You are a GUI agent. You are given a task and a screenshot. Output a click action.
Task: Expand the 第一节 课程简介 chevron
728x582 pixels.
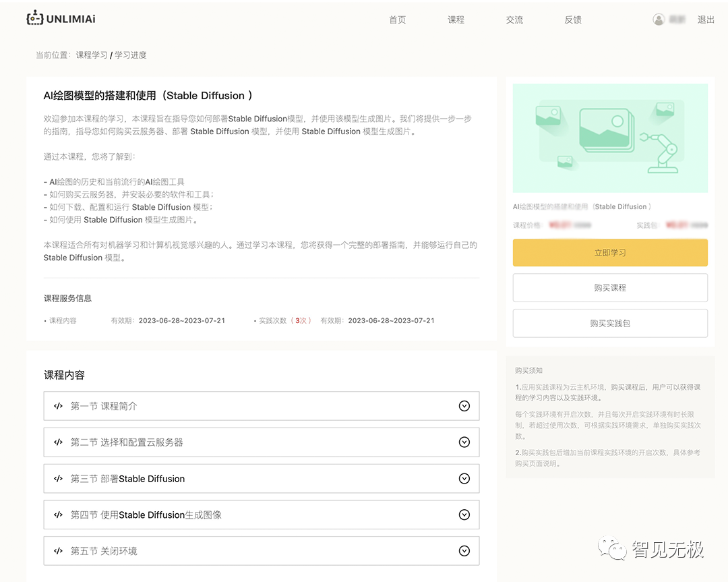464,406
